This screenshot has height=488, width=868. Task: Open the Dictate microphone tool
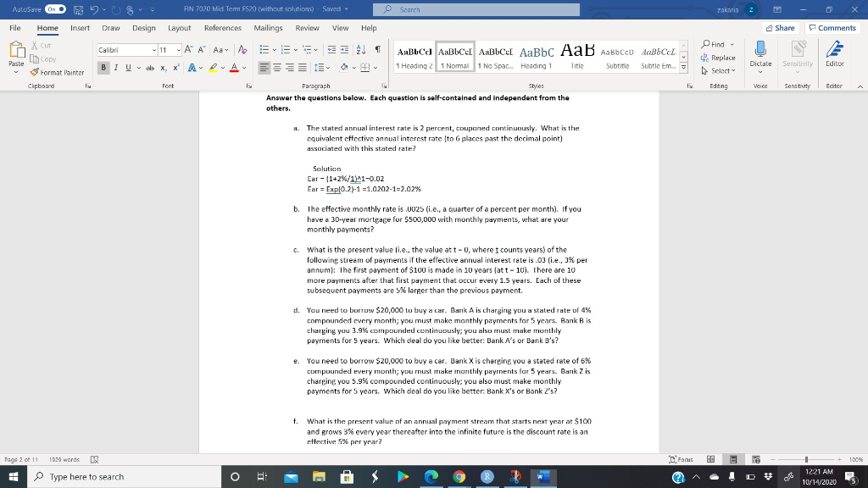(760, 55)
